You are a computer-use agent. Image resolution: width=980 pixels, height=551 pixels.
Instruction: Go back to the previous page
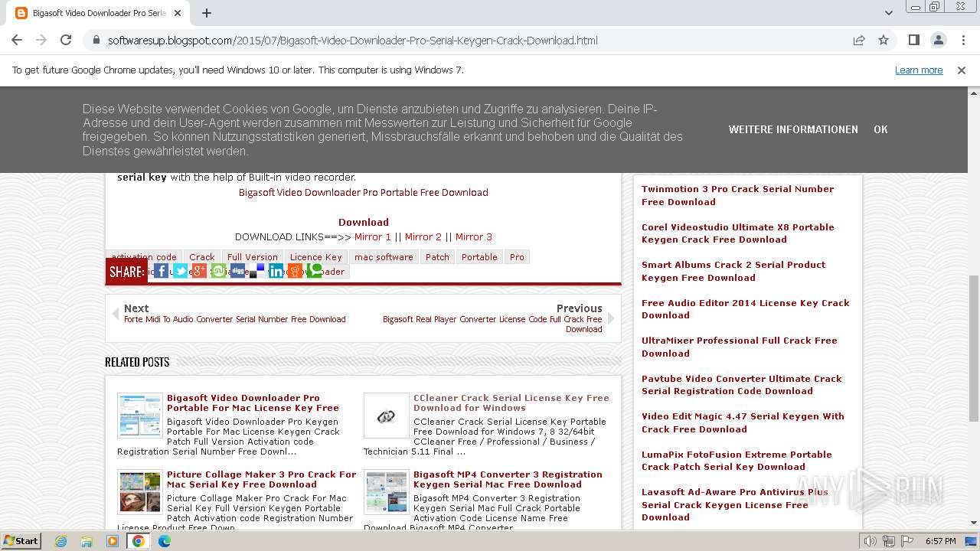pos(17,40)
